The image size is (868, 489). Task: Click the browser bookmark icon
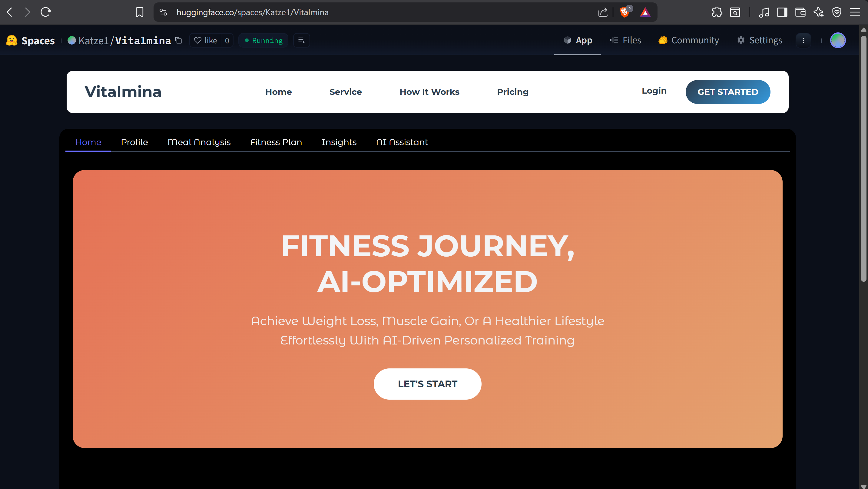(140, 12)
